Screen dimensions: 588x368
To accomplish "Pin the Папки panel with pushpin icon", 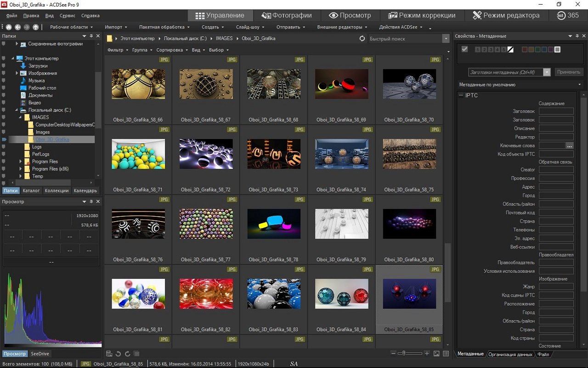I will [91, 36].
